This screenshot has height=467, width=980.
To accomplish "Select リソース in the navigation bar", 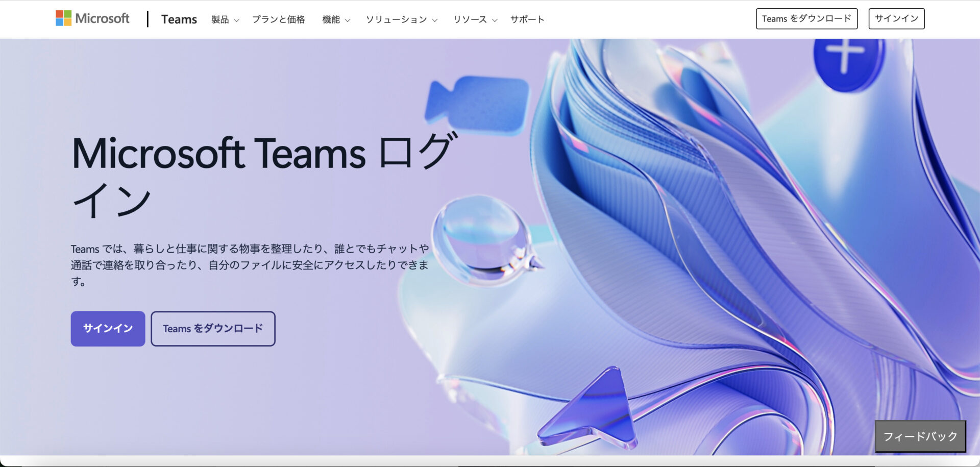I will [x=471, y=19].
